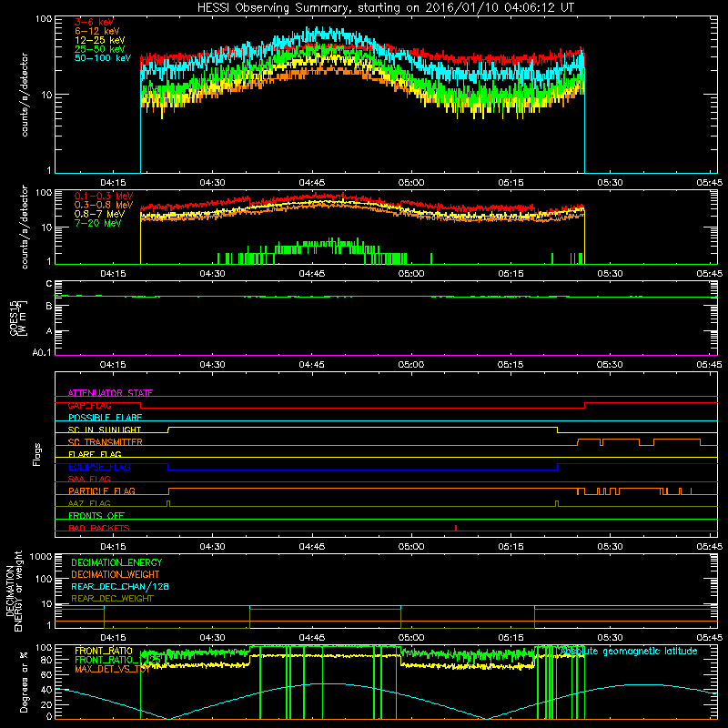This screenshot has width=728, height=728.
Task: Click the 80 tick label on Degrees axis
Action: [x=47, y=660]
